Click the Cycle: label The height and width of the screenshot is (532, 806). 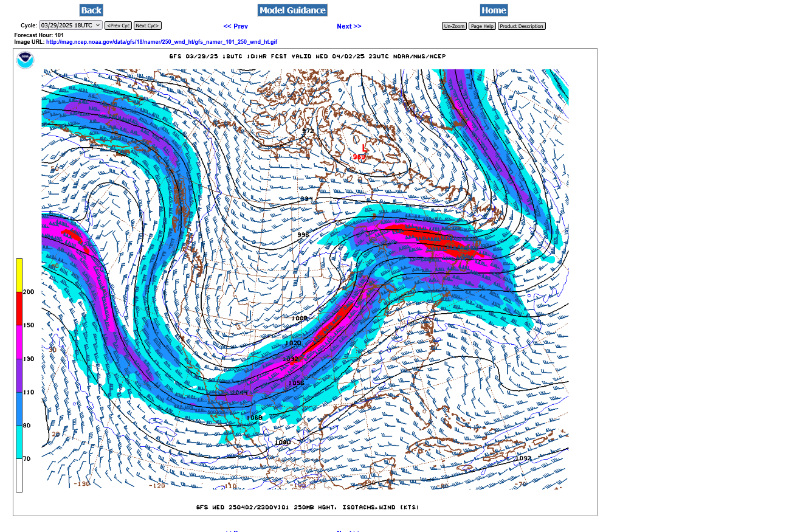point(29,26)
